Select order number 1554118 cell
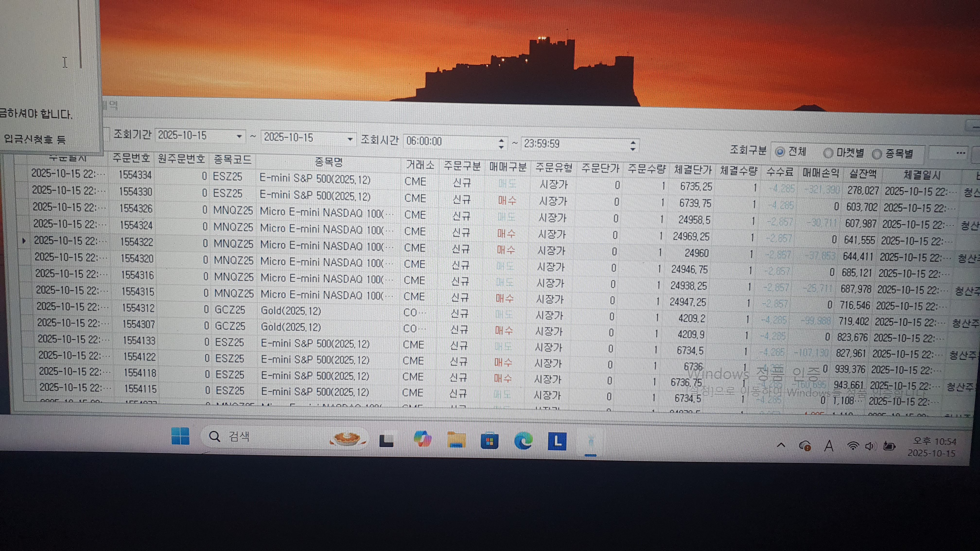 (x=140, y=373)
